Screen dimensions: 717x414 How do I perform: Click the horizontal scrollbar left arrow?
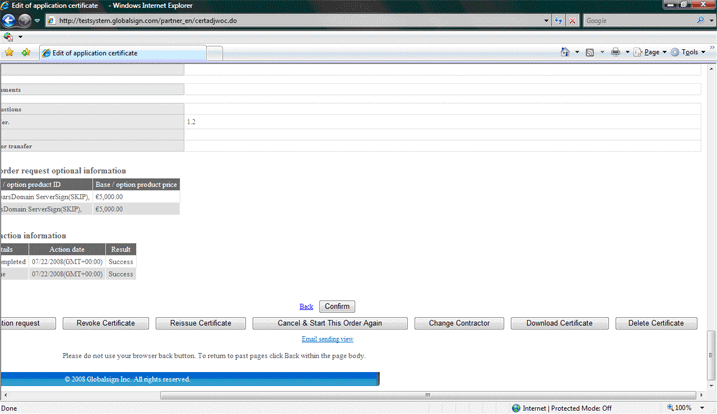(5, 395)
